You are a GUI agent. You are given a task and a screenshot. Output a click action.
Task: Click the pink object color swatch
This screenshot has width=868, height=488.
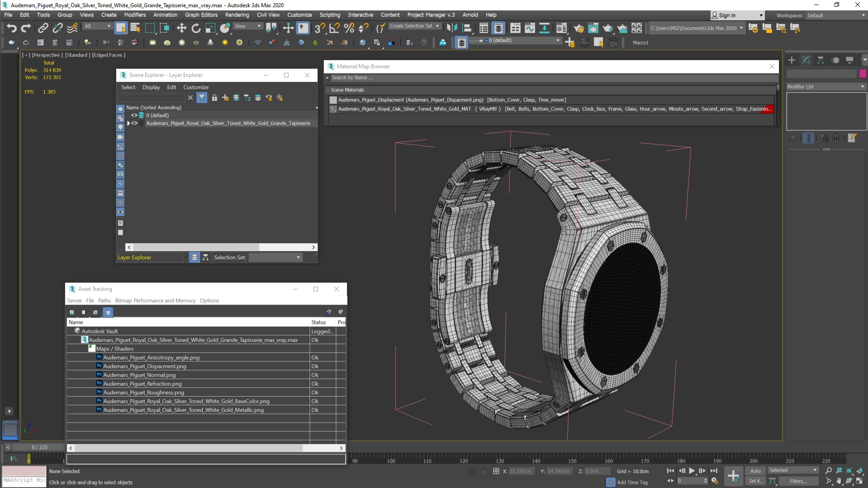[x=863, y=74]
